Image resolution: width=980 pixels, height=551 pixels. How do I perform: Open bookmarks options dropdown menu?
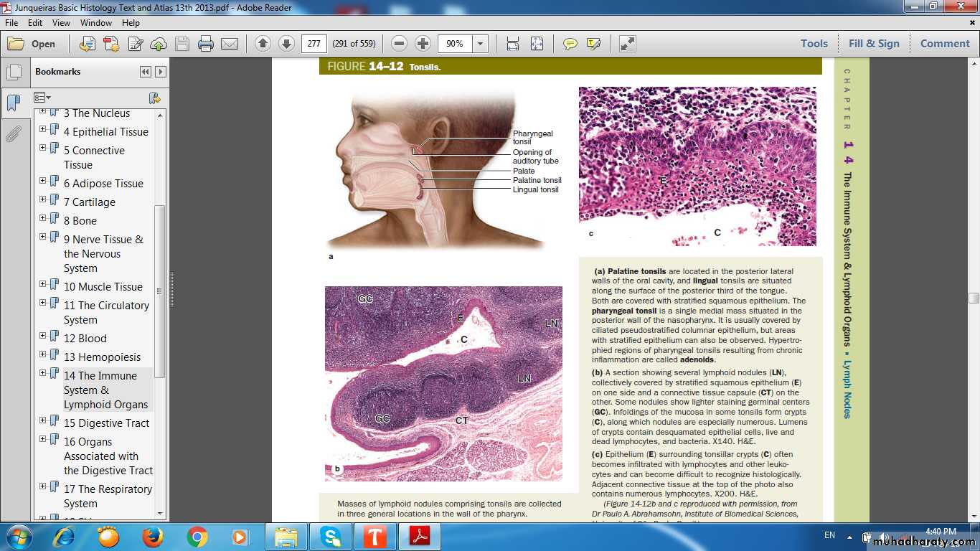click(42, 98)
